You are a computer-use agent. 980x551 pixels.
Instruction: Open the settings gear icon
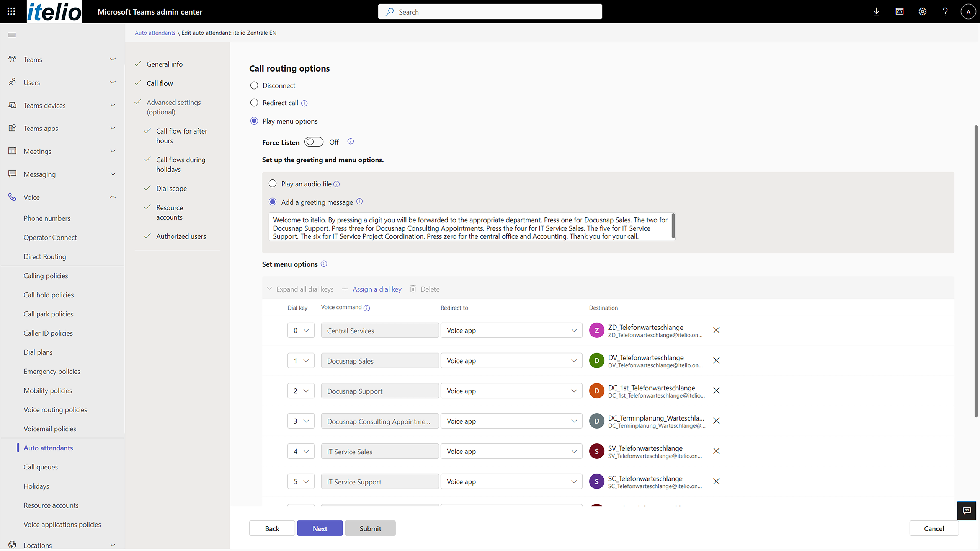point(923,11)
